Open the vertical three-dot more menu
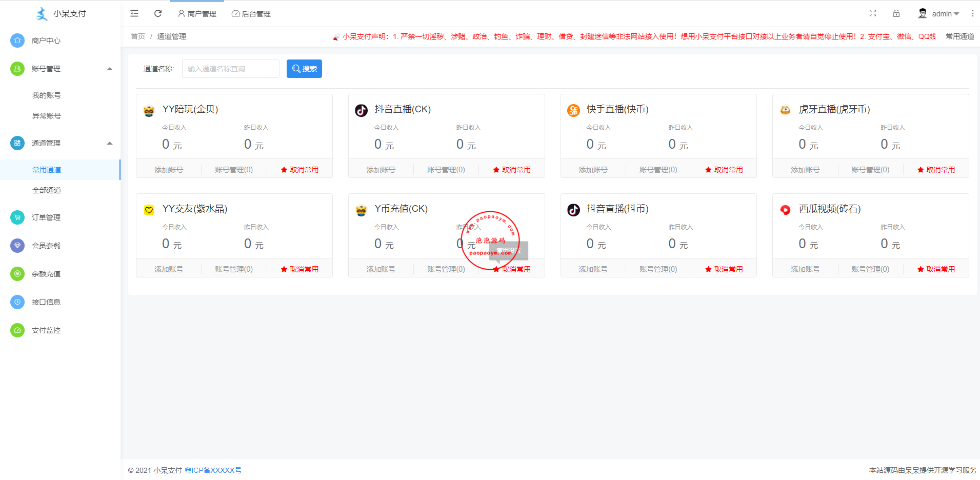The width and height of the screenshot is (980, 480). coord(972,13)
